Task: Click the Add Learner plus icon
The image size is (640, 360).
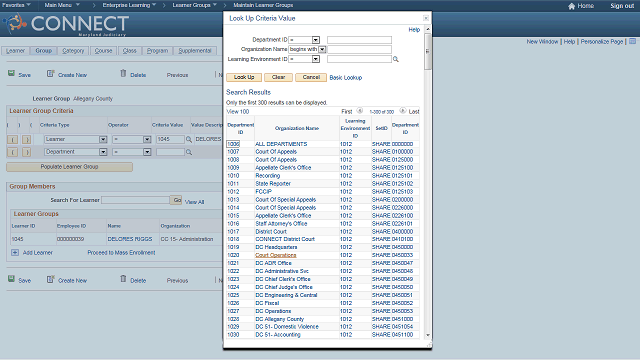Action: (x=15, y=253)
